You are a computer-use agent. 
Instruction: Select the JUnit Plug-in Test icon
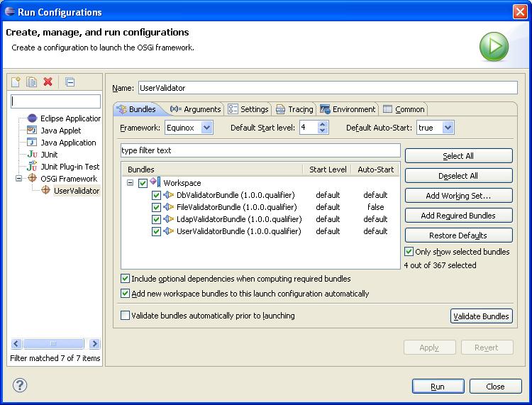[32, 167]
